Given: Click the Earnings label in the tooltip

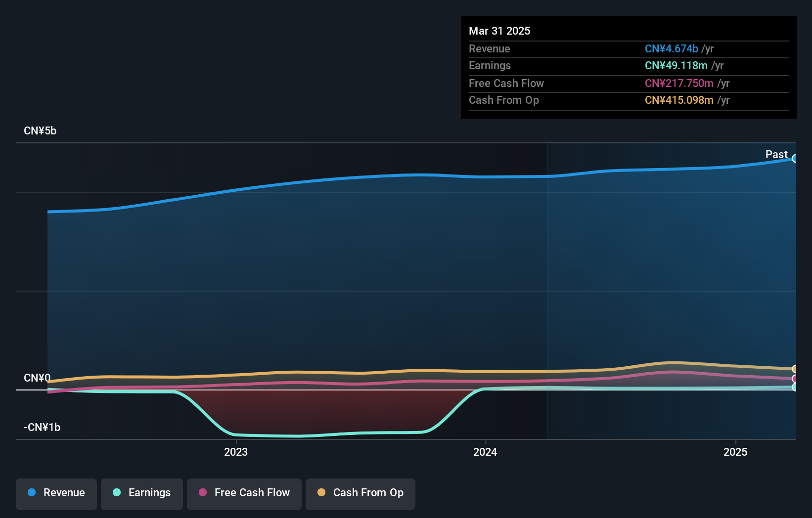Looking at the screenshot, I should coord(490,66).
